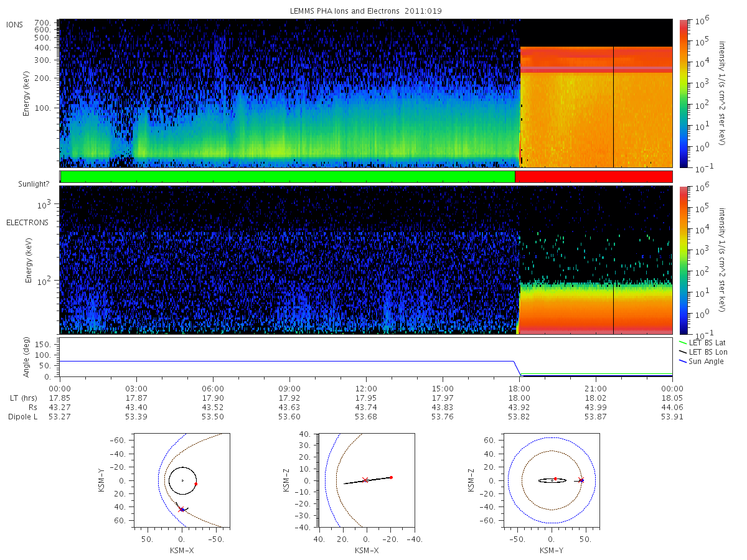Click the electrons intensity color bar

[683, 260]
